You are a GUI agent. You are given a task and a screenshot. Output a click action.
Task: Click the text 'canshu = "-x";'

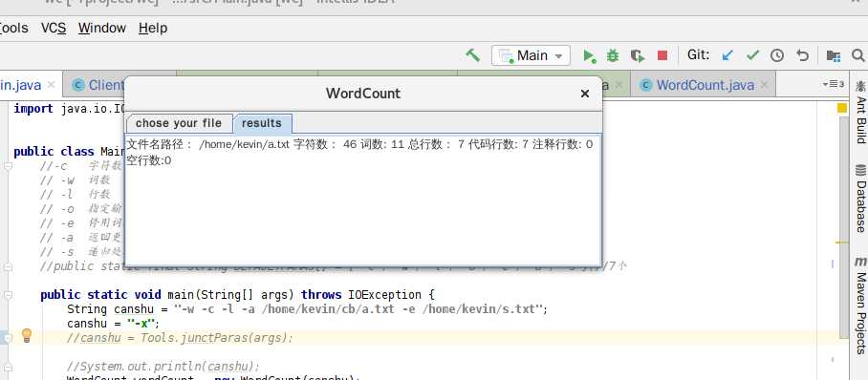(x=113, y=323)
